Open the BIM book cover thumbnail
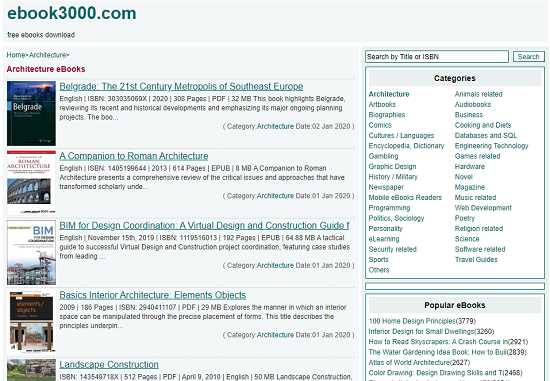Viewport: 550px width, 381px height. pos(31,252)
